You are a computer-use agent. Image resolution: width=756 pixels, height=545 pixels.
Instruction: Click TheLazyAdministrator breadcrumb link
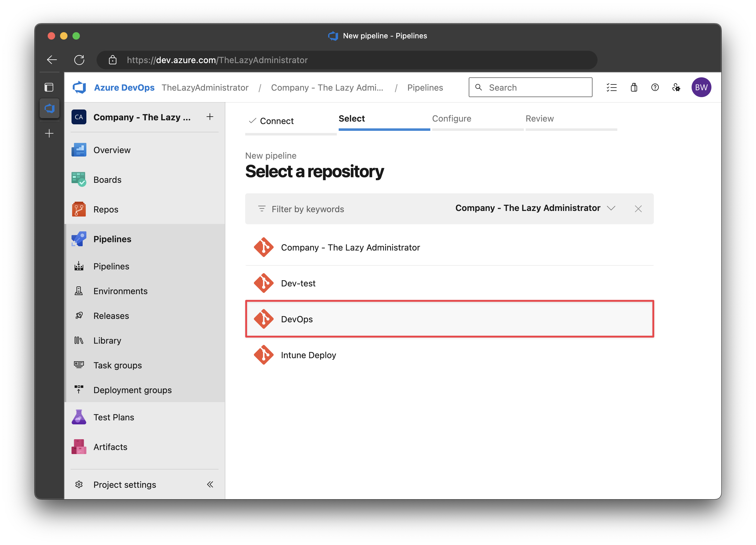205,87
